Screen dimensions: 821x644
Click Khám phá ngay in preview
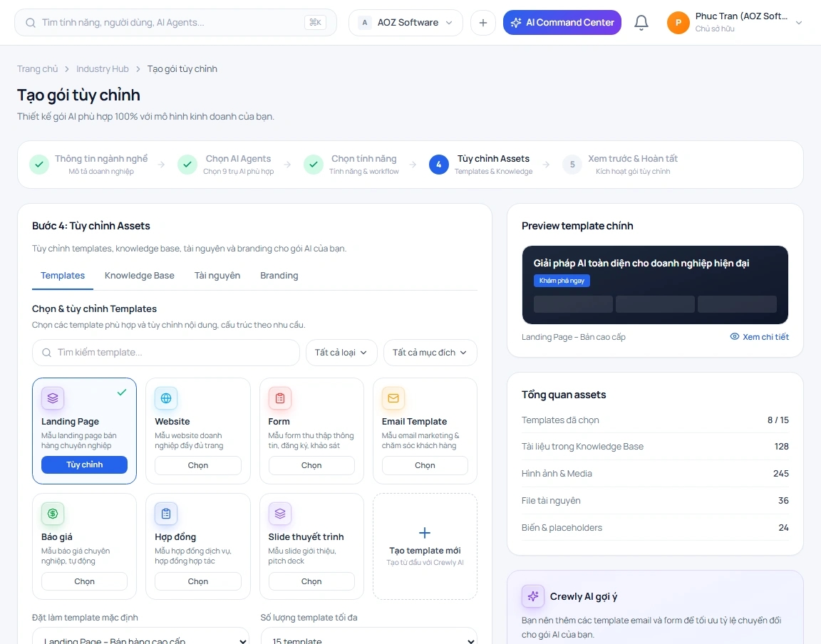[x=562, y=281]
